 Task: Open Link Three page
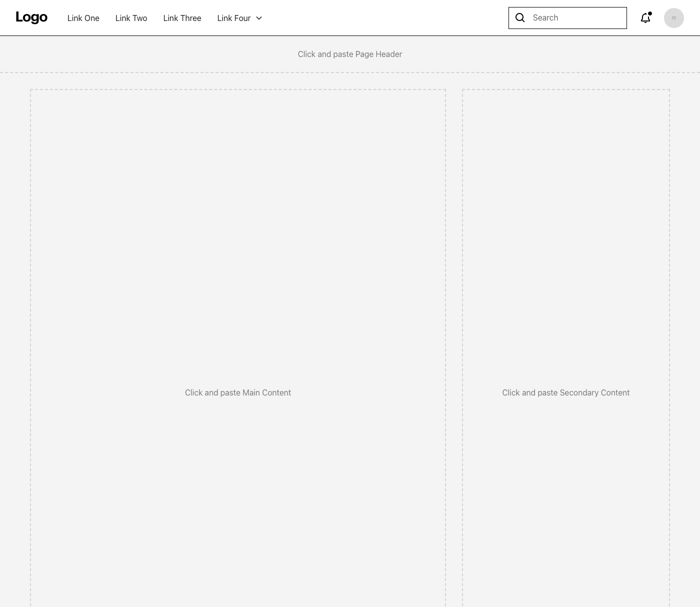[182, 18]
